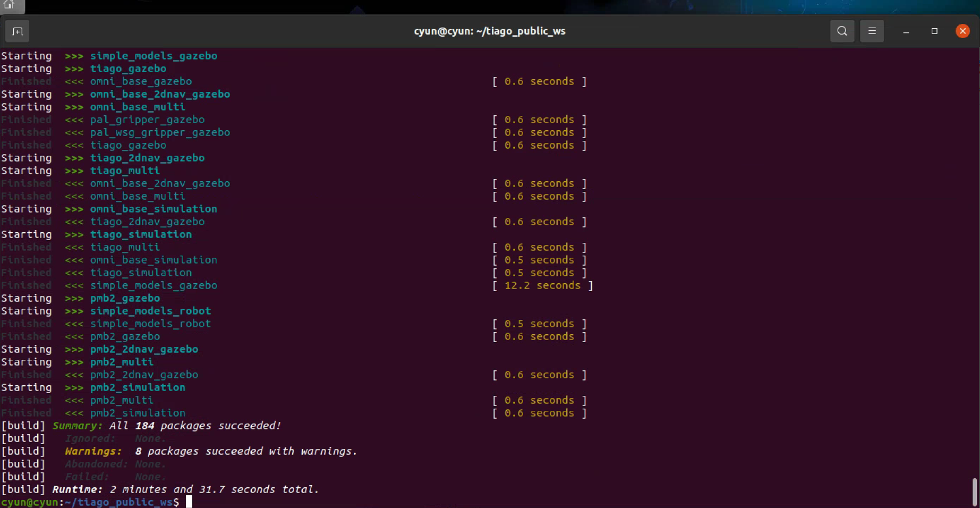Click 'tiago_multi' in its Starting line
The width and height of the screenshot is (980, 508).
point(125,171)
